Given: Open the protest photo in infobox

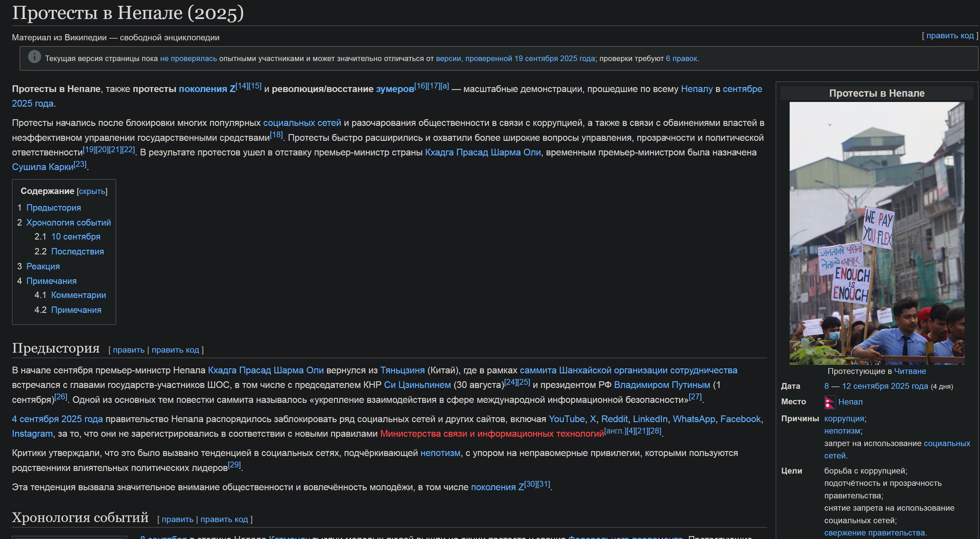Looking at the screenshot, I should pos(877,233).
